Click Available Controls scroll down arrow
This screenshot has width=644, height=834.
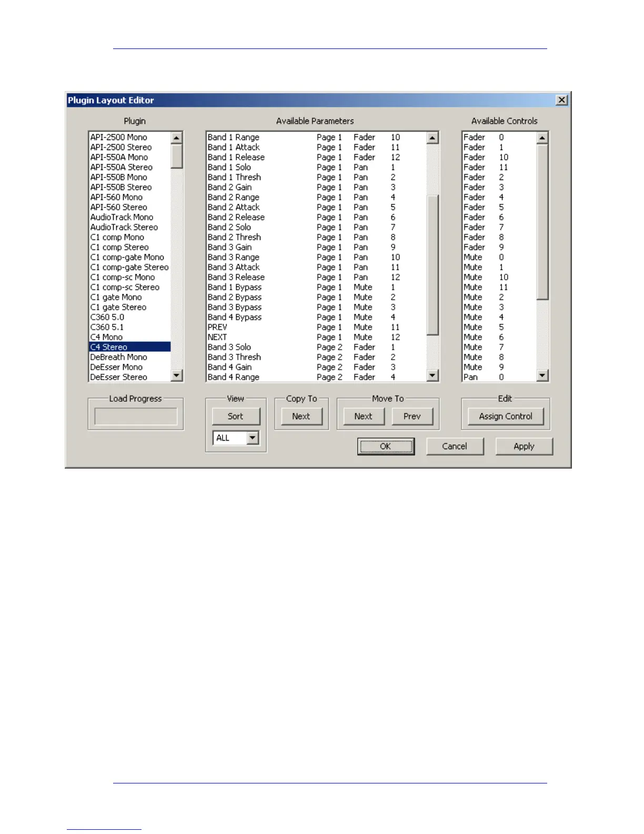pos(542,375)
